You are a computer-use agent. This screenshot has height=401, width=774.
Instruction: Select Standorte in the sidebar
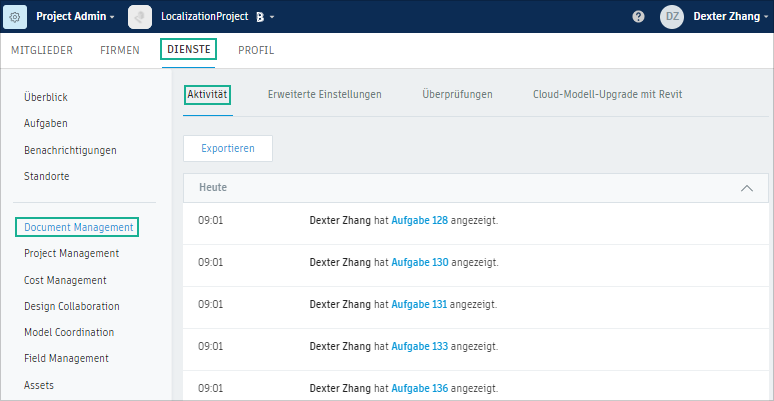click(x=46, y=176)
